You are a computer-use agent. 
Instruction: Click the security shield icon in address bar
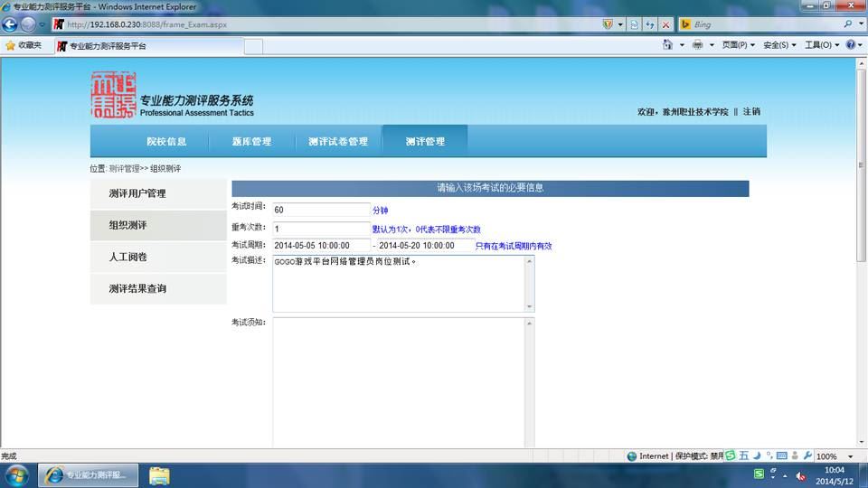tap(608, 24)
